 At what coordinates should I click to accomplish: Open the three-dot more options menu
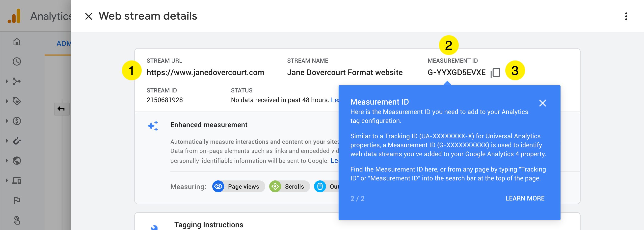point(626,17)
